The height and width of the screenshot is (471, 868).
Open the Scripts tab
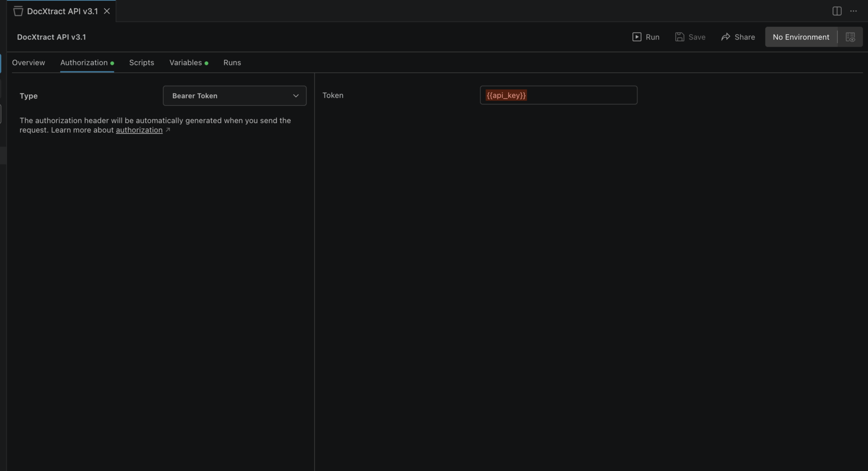tap(142, 62)
